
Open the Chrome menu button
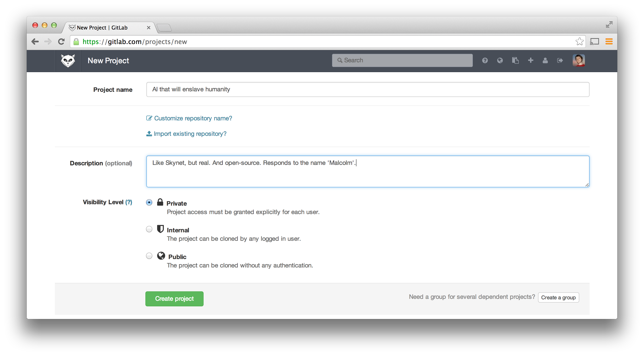(x=609, y=41)
